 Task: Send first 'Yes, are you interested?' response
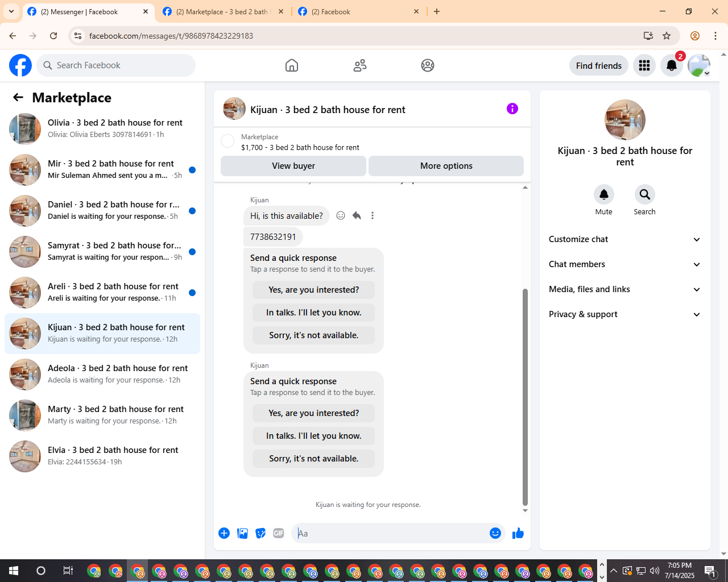[314, 290]
